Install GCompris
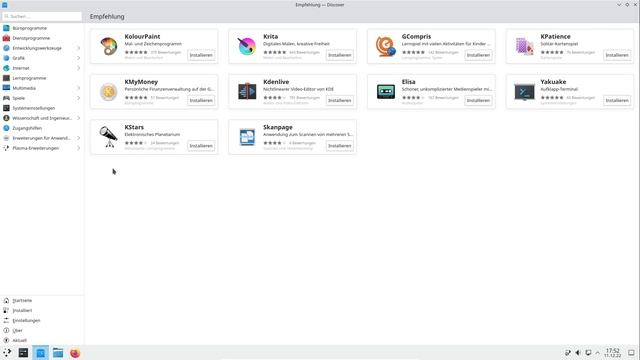This screenshot has width=640, height=360. pos(478,55)
